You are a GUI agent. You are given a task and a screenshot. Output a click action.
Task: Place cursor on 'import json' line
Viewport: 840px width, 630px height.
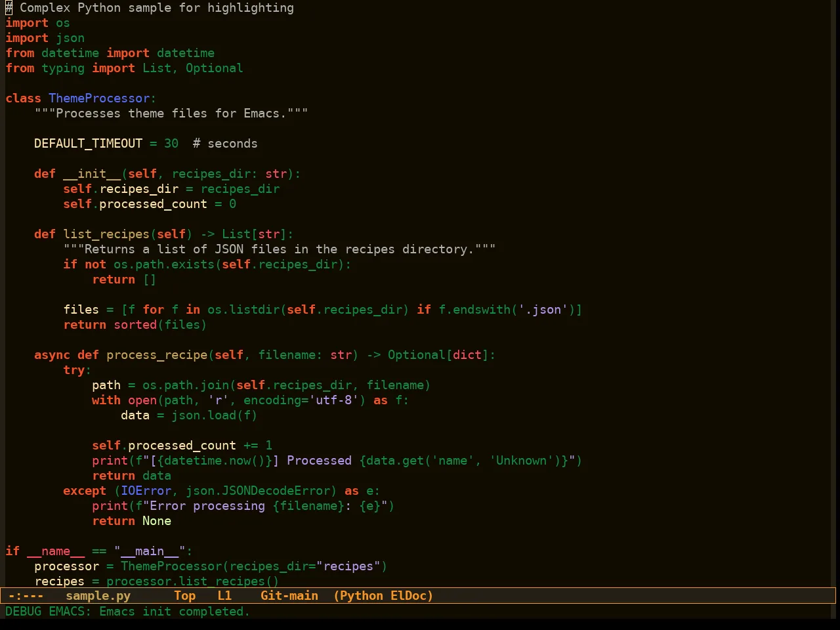click(45, 38)
